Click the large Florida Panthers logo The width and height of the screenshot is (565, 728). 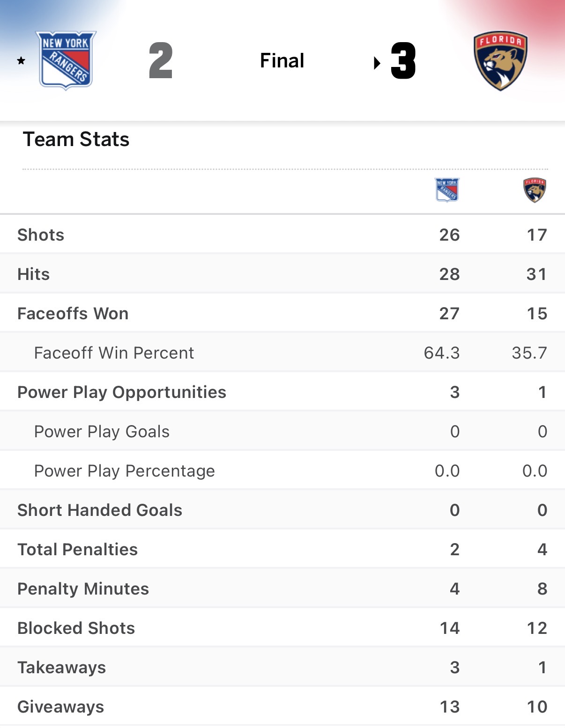(500, 61)
